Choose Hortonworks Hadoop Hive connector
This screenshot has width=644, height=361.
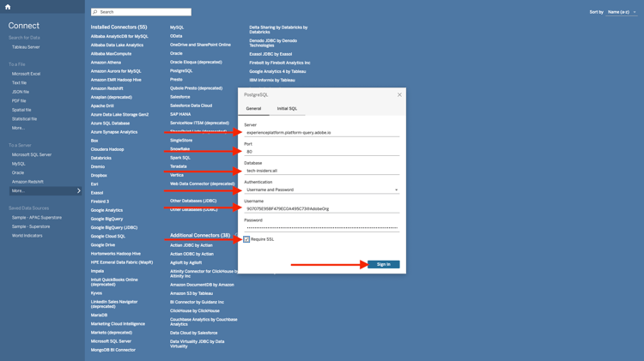116,254
